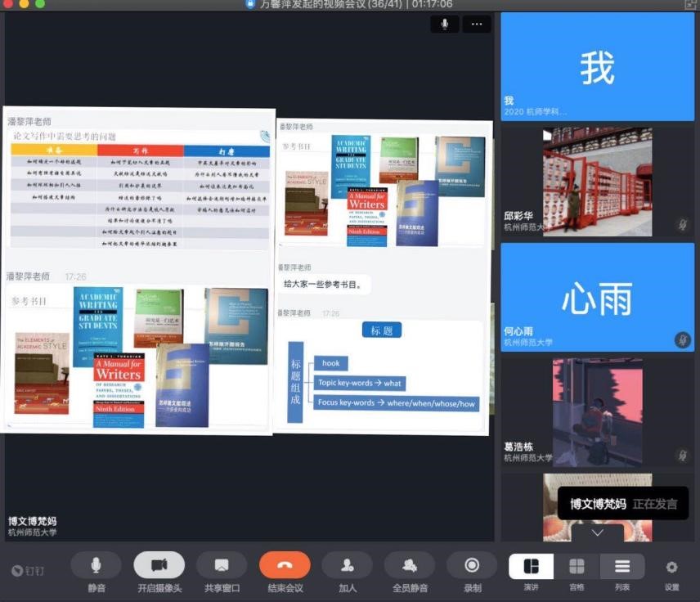Expand participant list with the down chevron
Image resolution: width=700 pixels, height=602 pixels.
coord(597,532)
